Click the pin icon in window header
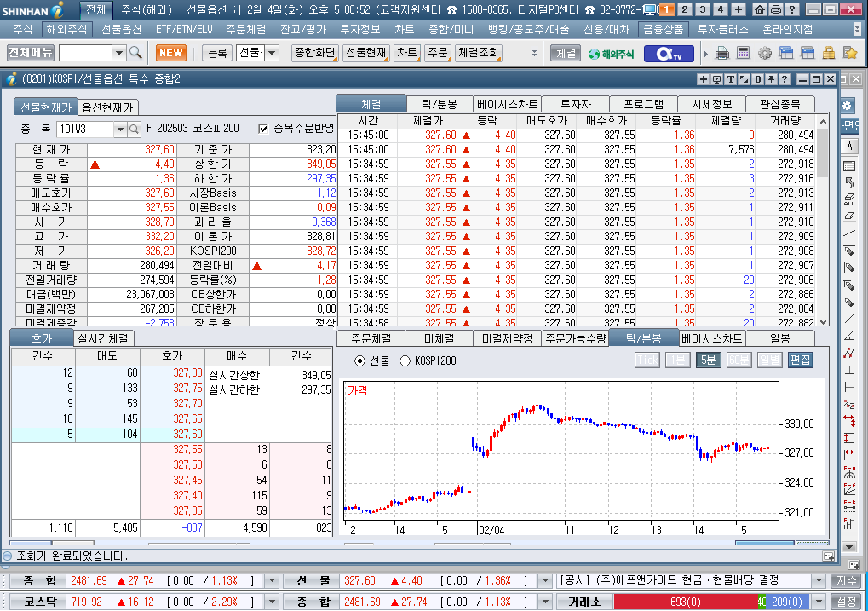Screen dimensions: 868x611 pos(771,79)
